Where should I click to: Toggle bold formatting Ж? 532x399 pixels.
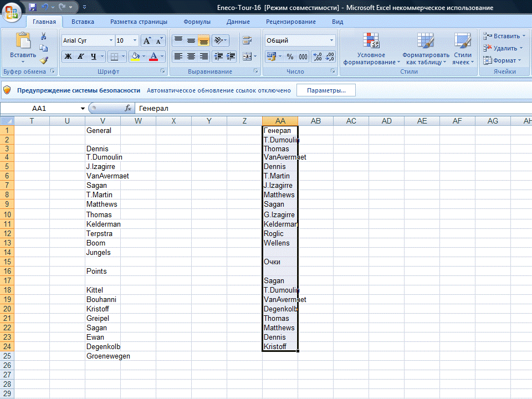[x=68, y=57]
